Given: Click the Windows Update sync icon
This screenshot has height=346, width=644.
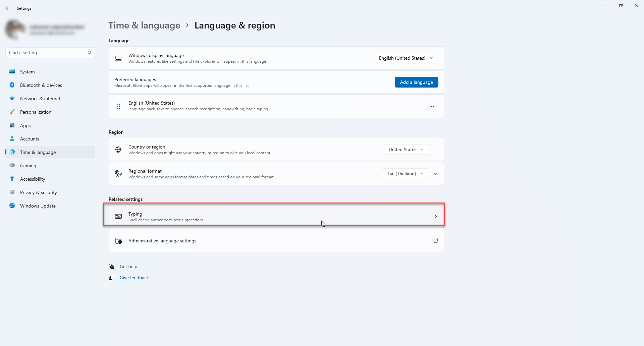Looking at the screenshot, I should [x=12, y=206].
